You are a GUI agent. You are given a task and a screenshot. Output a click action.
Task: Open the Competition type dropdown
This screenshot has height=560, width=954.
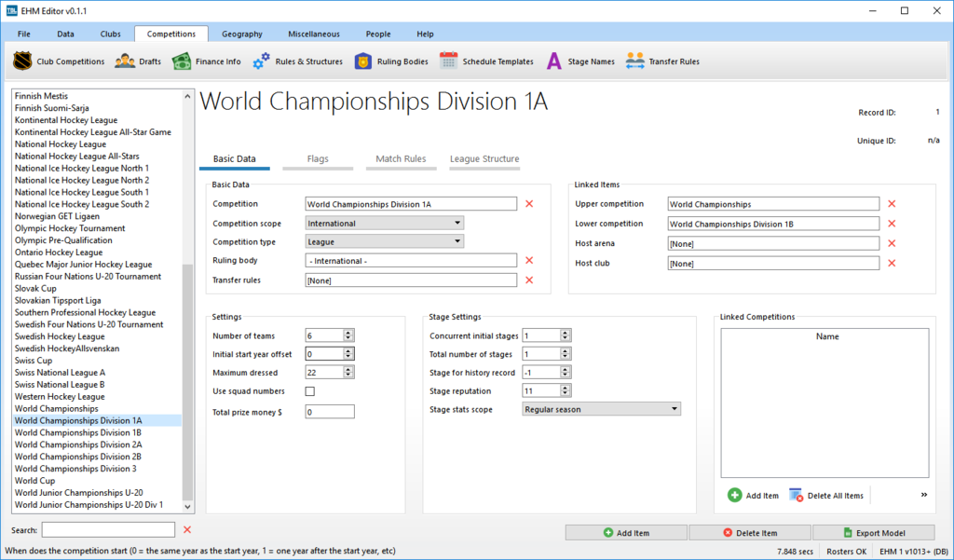pyautogui.click(x=385, y=241)
